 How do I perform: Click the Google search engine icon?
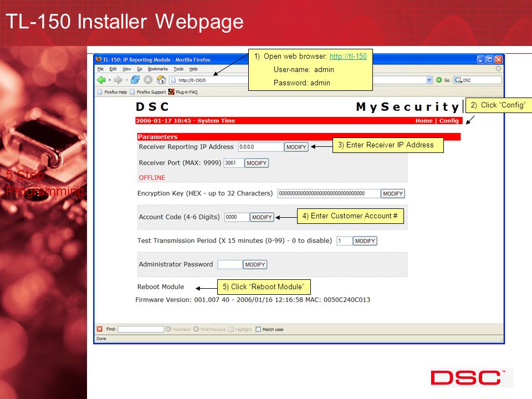click(x=458, y=80)
